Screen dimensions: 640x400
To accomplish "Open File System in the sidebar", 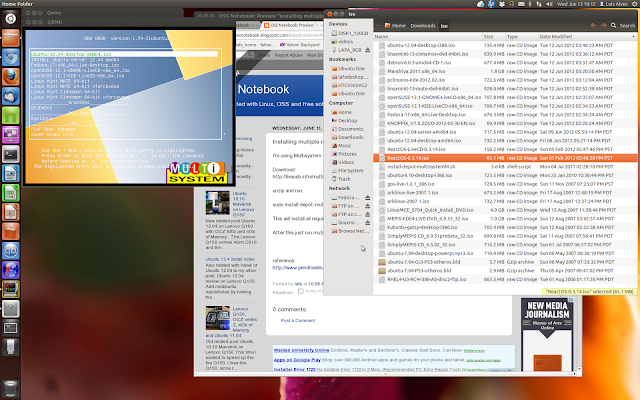I will [x=347, y=171].
